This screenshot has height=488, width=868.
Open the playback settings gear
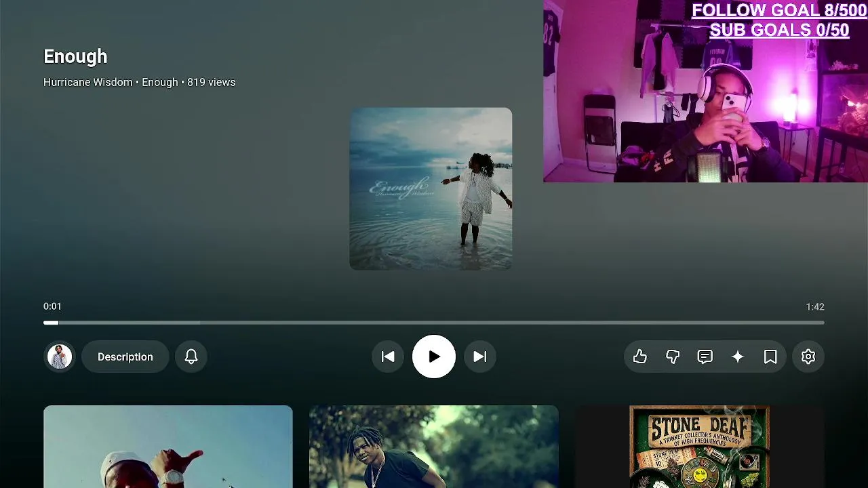click(808, 357)
